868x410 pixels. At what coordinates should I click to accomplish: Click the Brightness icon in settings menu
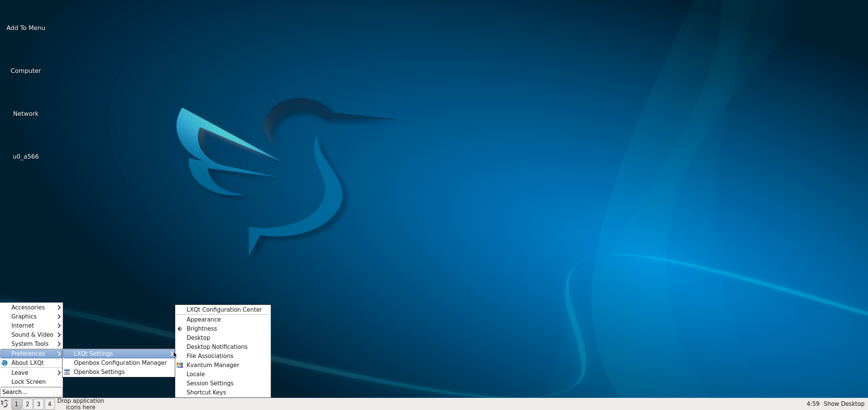point(180,329)
